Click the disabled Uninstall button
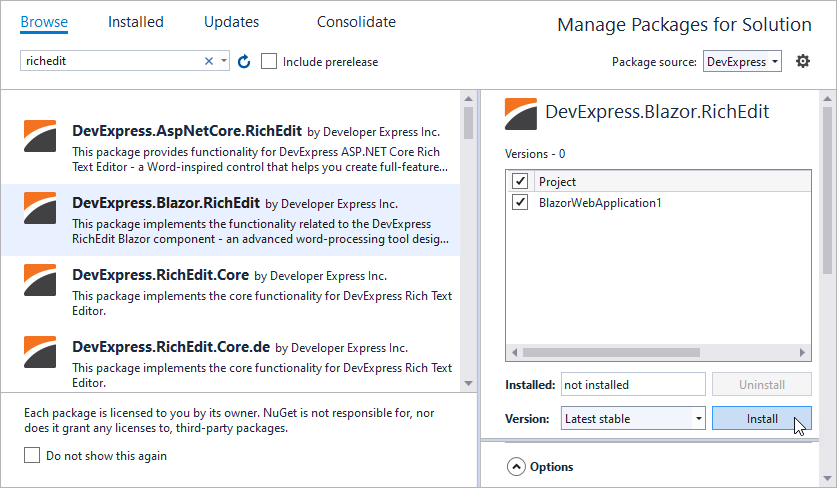Image resolution: width=837 pixels, height=488 pixels. (762, 384)
